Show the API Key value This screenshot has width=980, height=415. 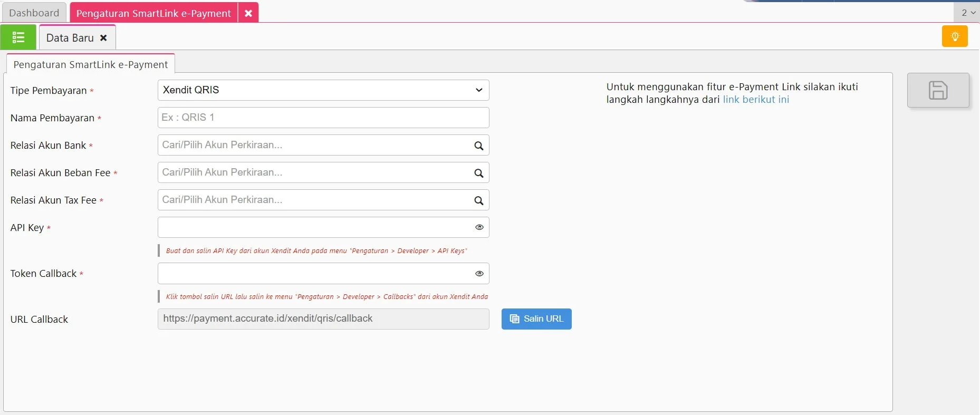(479, 227)
